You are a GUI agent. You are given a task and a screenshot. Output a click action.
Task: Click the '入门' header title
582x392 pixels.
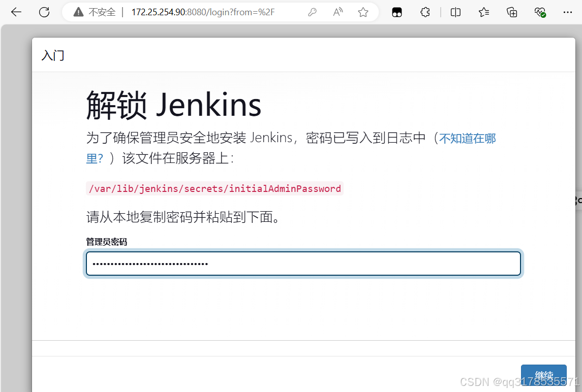click(x=53, y=55)
